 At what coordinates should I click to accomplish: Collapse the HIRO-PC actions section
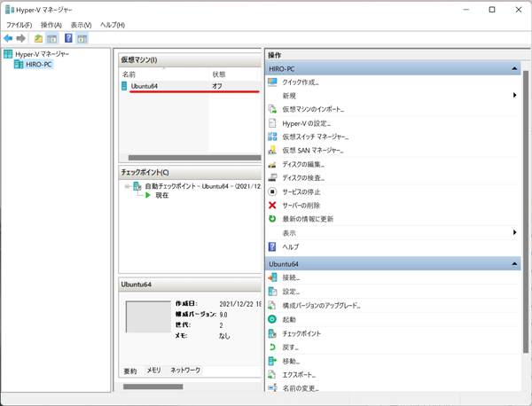514,69
